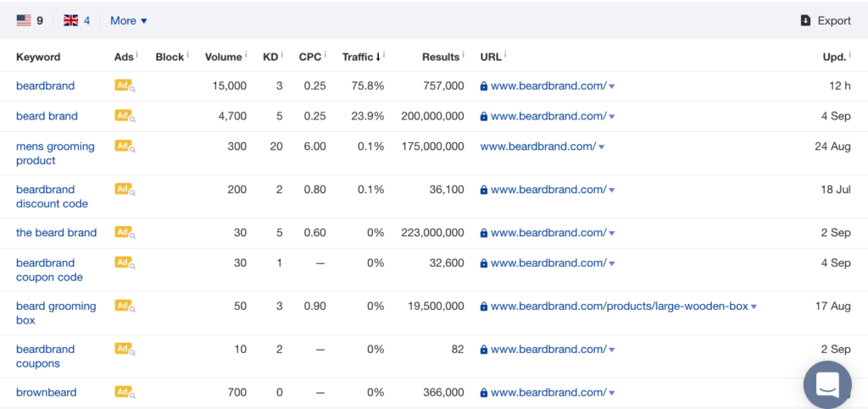Expand URL dropdown arrow in beardbrand discount code row
The image size is (868, 409).
point(612,191)
